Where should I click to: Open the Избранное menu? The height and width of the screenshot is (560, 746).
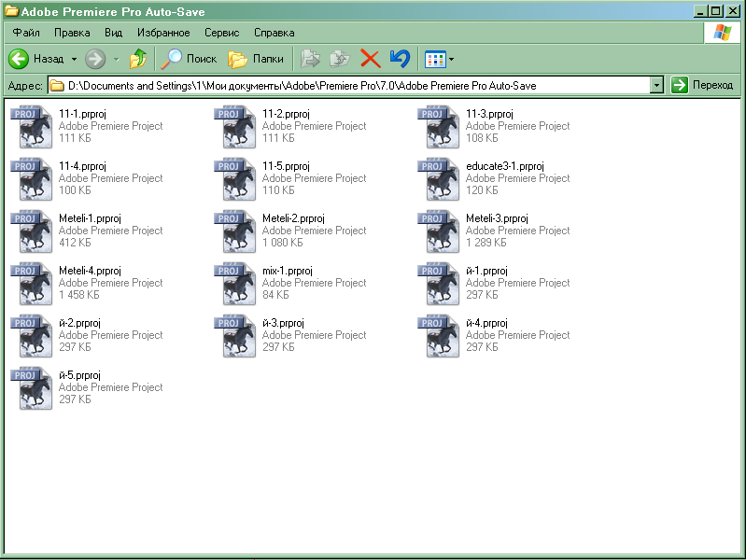click(x=163, y=33)
